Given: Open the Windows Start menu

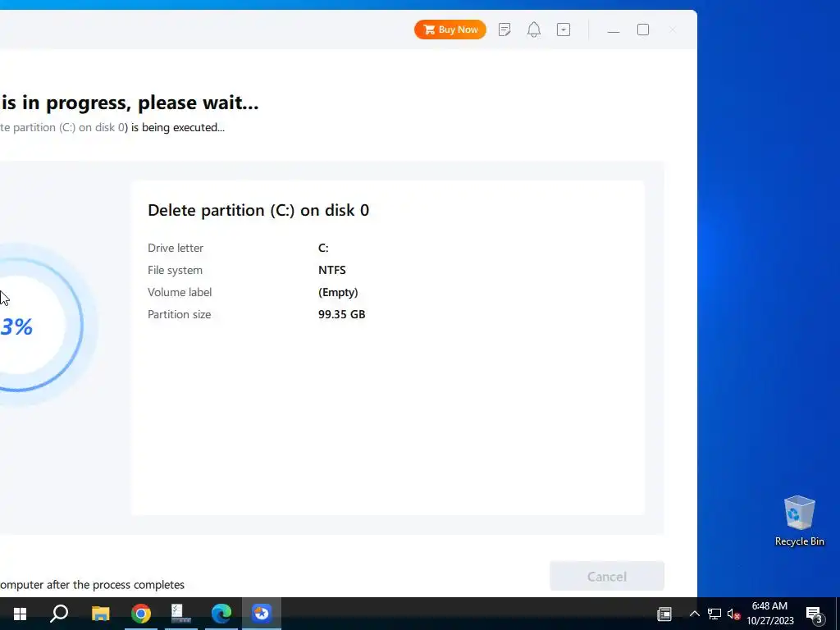Looking at the screenshot, I should point(20,614).
